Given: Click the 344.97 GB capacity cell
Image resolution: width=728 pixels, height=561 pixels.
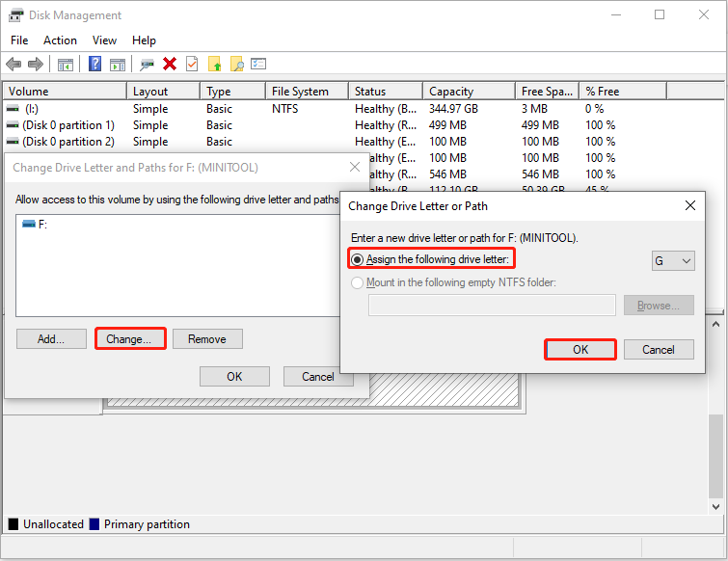Looking at the screenshot, I should pyautogui.click(x=453, y=109).
